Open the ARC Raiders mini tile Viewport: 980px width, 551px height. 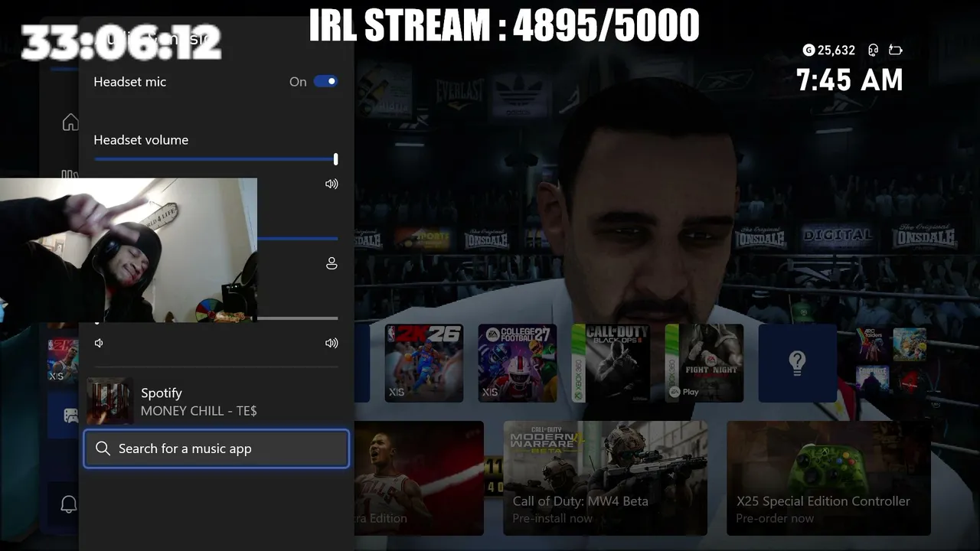point(872,344)
